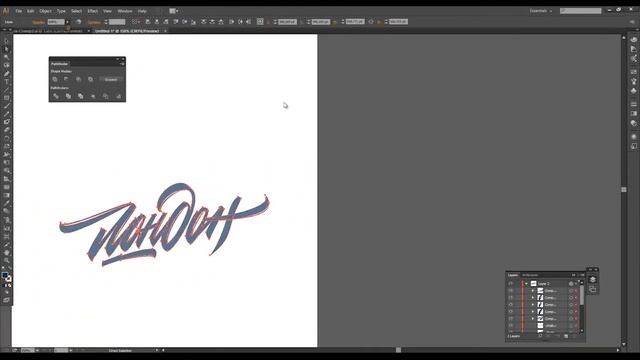Open the File menu

(19, 11)
